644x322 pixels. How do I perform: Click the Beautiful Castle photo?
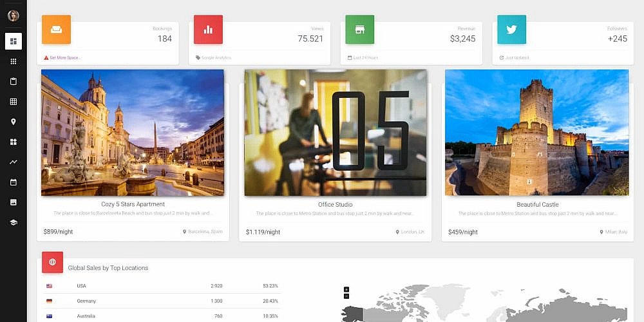(x=536, y=133)
